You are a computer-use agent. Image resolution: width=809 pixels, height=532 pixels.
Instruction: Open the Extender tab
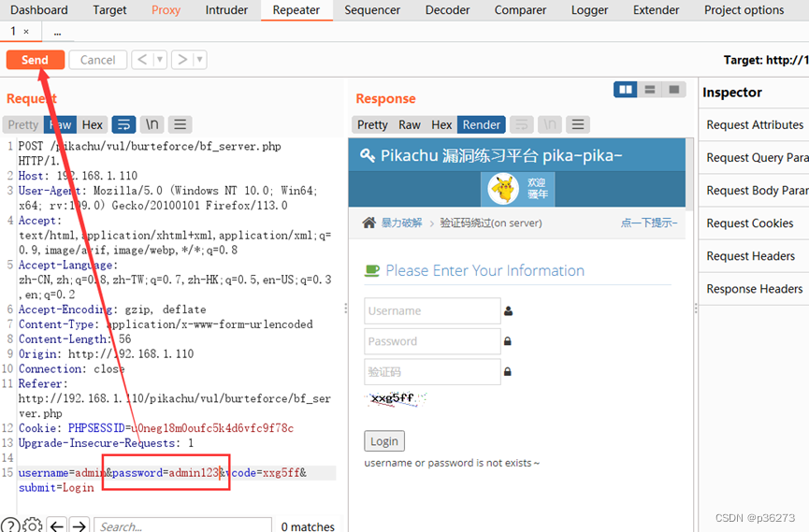[x=656, y=9]
